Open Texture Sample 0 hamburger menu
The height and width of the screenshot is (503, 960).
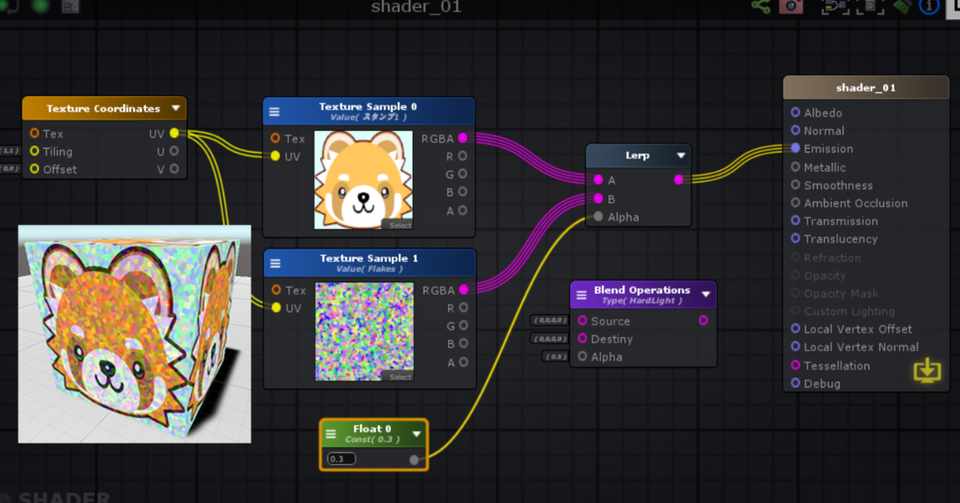[274, 112]
